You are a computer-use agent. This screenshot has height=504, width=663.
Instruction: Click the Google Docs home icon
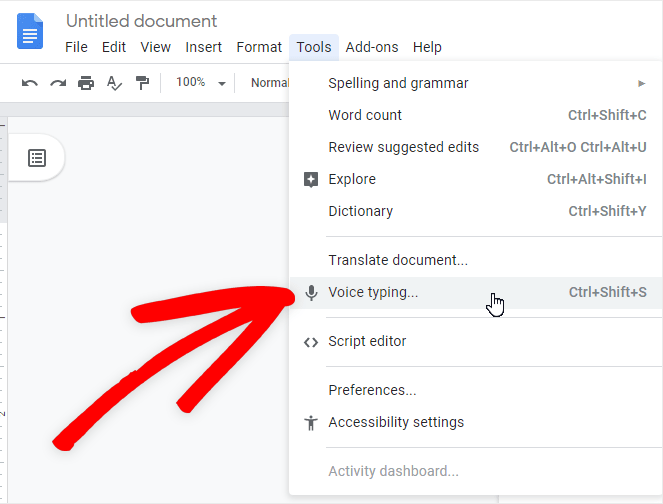30,31
